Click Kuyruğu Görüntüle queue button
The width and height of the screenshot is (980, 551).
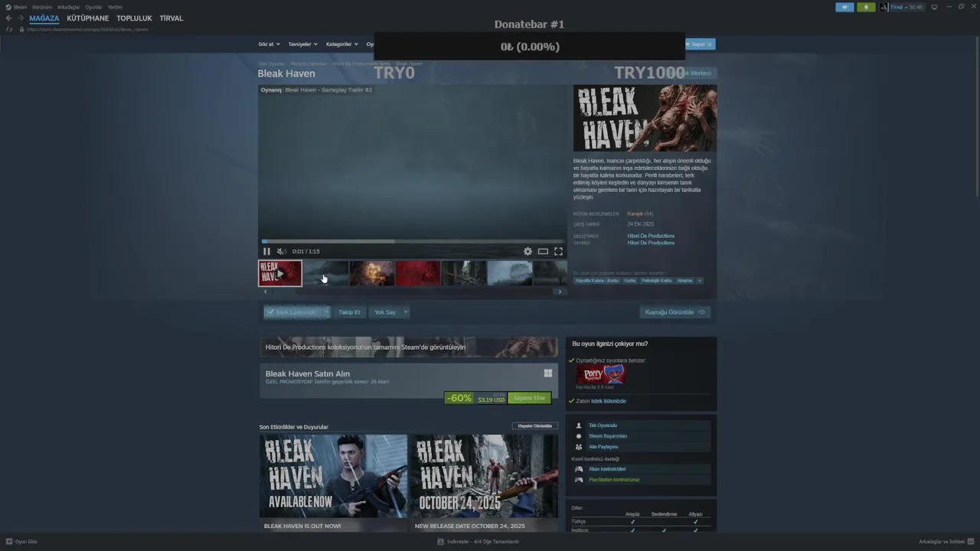[x=675, y=312]
